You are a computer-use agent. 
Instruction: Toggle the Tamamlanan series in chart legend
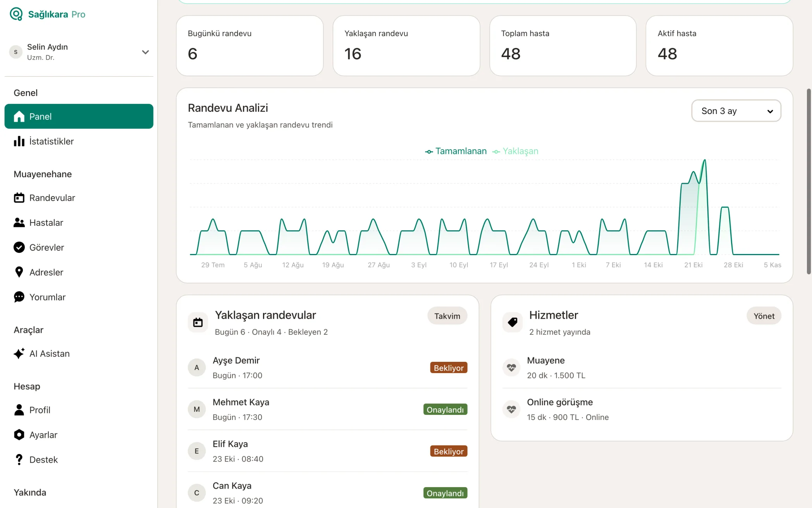[456, 151]
